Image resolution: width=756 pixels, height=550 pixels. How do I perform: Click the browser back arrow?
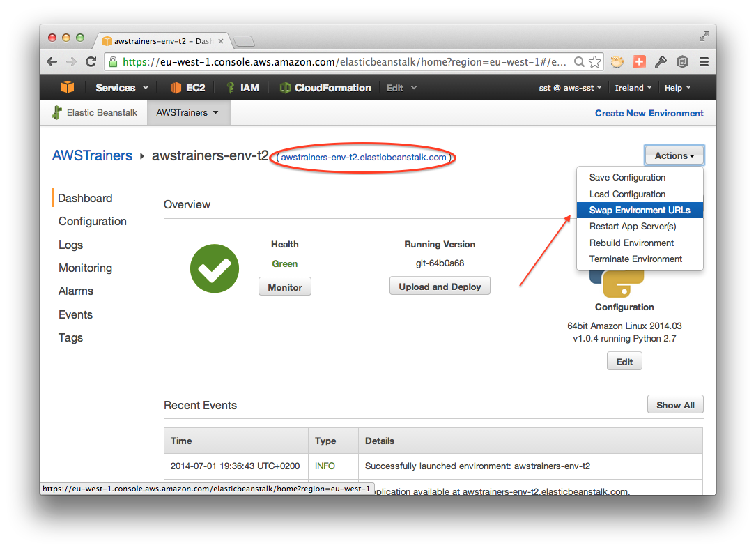click(x=52, y=62)
